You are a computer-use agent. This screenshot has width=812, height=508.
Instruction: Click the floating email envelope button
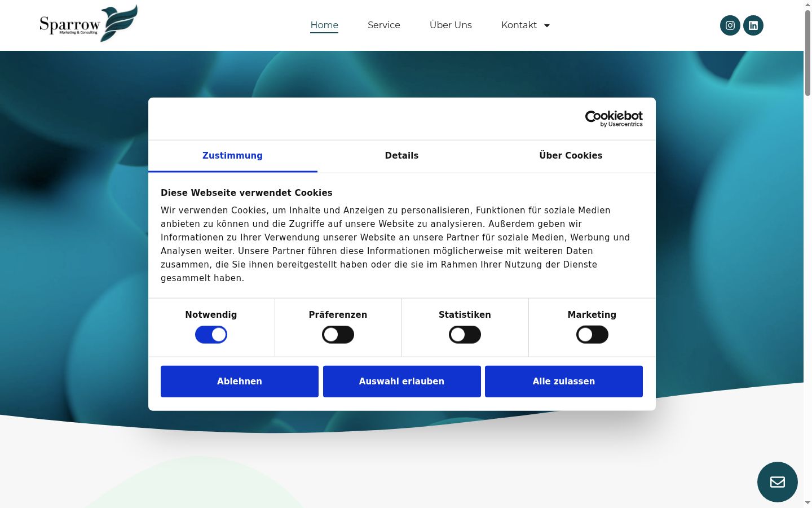(778, 482)
